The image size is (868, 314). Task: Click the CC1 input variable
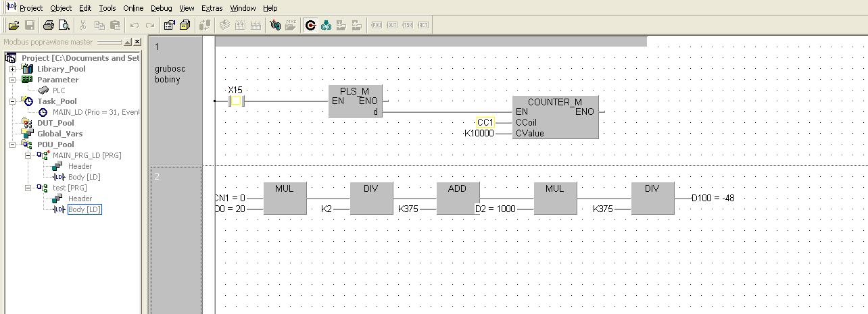coord(485,122)
